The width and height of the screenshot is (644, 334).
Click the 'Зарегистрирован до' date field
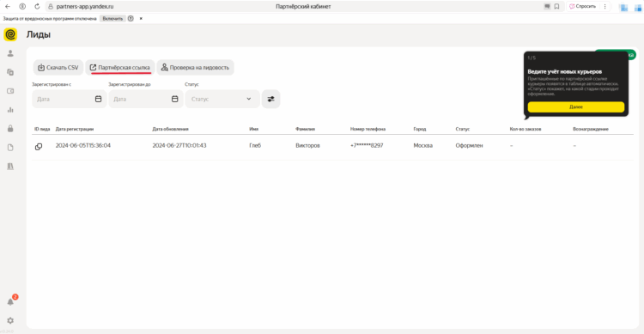point(146,99)
